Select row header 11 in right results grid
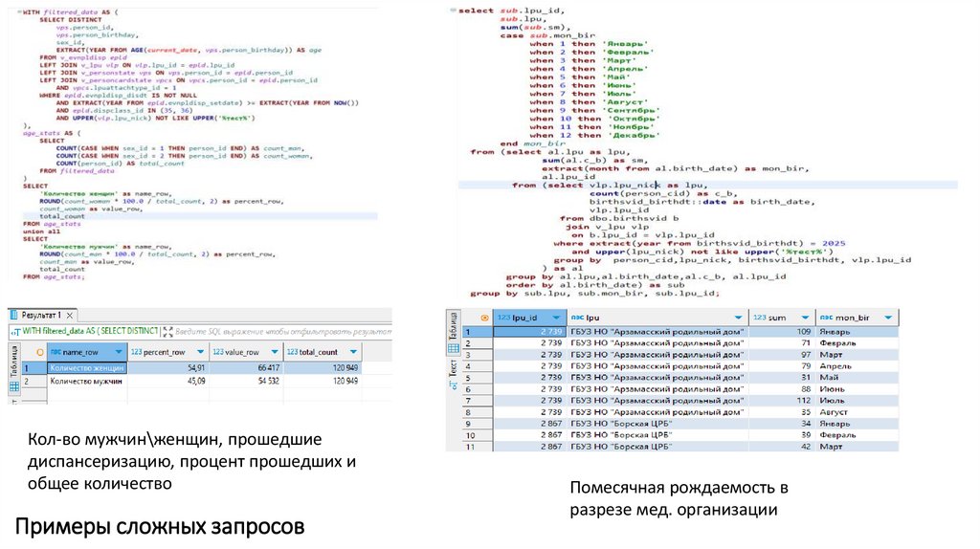This screenshot has height=549, width=980. click(x=477, y=447)
